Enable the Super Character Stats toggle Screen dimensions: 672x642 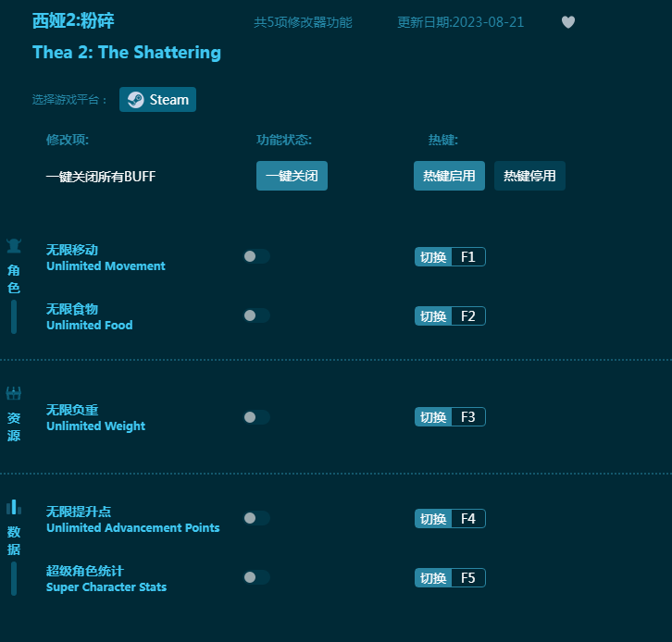pos(256,577)
